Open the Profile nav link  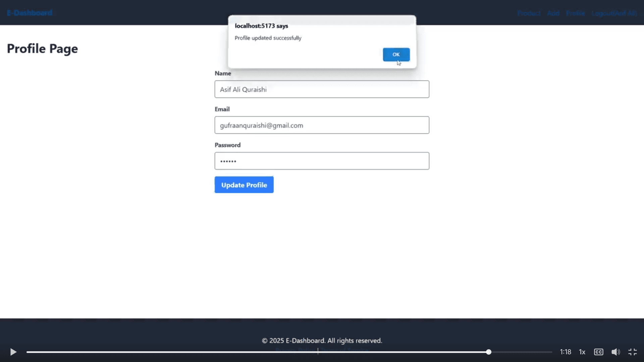(x=576, y=13)
